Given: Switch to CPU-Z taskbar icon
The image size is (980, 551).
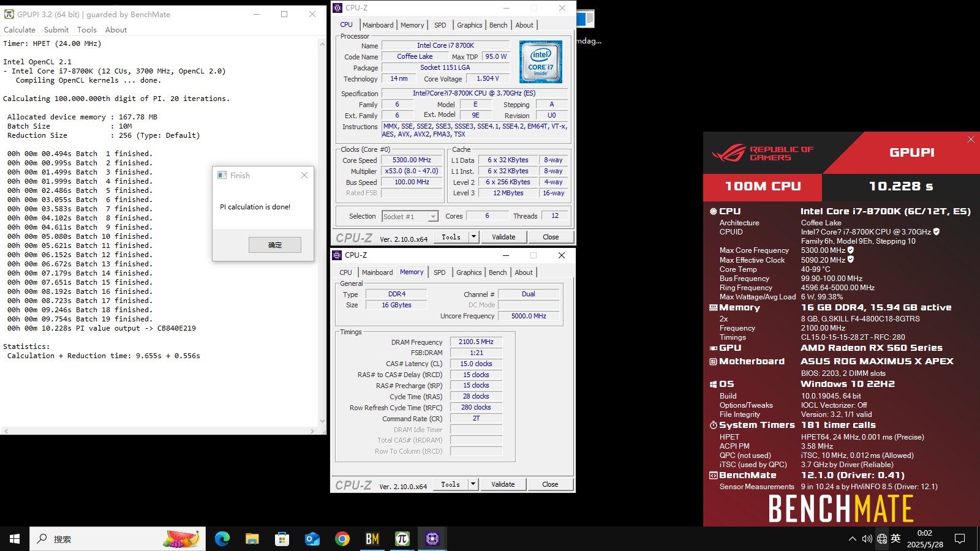Looking at the screenshot, I should click(432, 539).
